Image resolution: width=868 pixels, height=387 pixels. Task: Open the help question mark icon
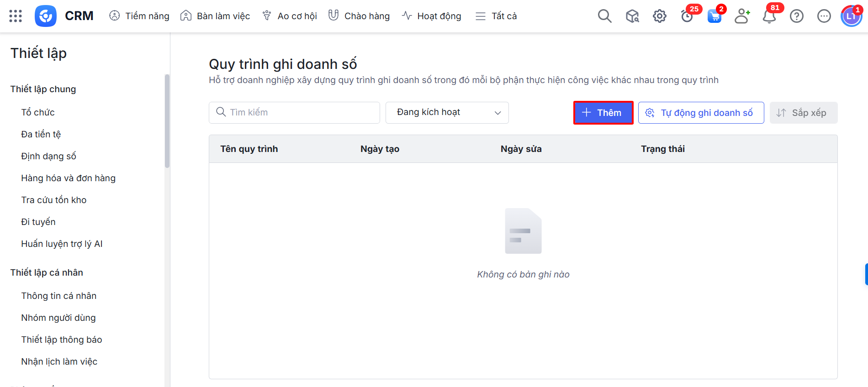796,16
